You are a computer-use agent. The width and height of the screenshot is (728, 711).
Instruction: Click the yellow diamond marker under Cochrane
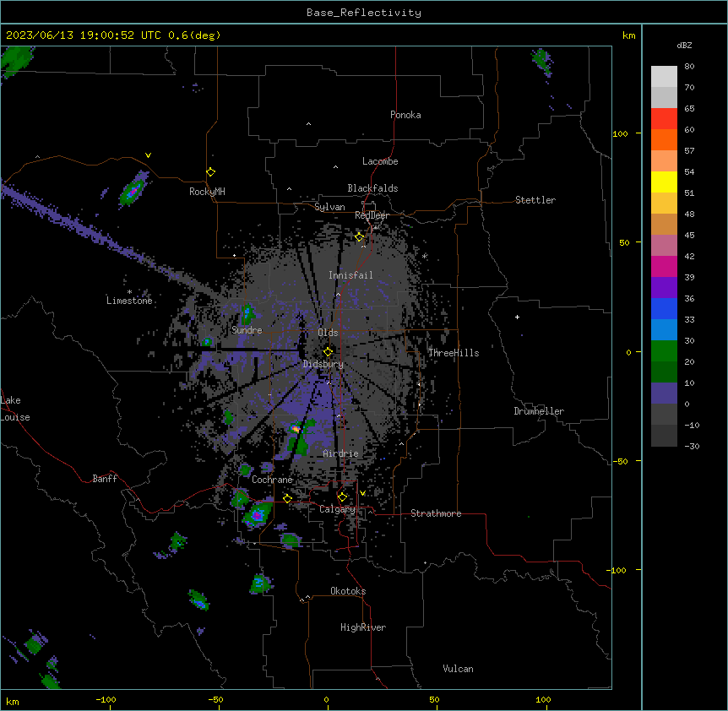pos(287,498)
